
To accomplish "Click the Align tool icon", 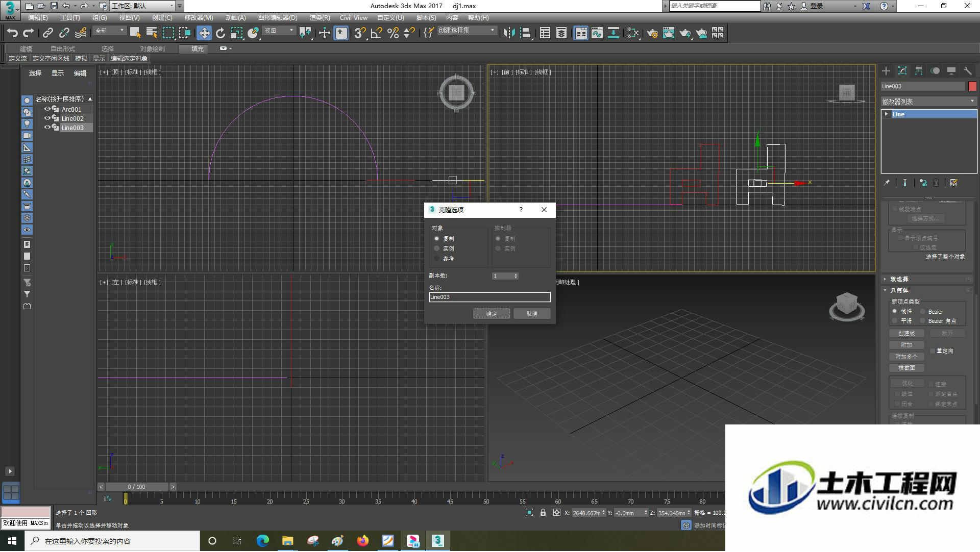I will coord(525,33).
